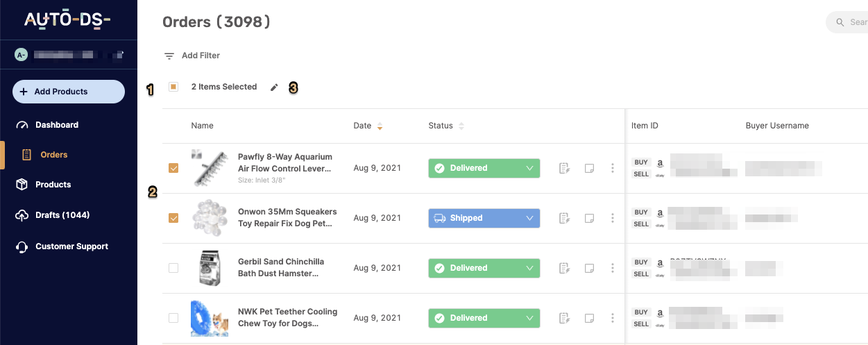This screenshot has width=868, height=345.
Task: Click the Add Products button
Action: tap(69, 92)
